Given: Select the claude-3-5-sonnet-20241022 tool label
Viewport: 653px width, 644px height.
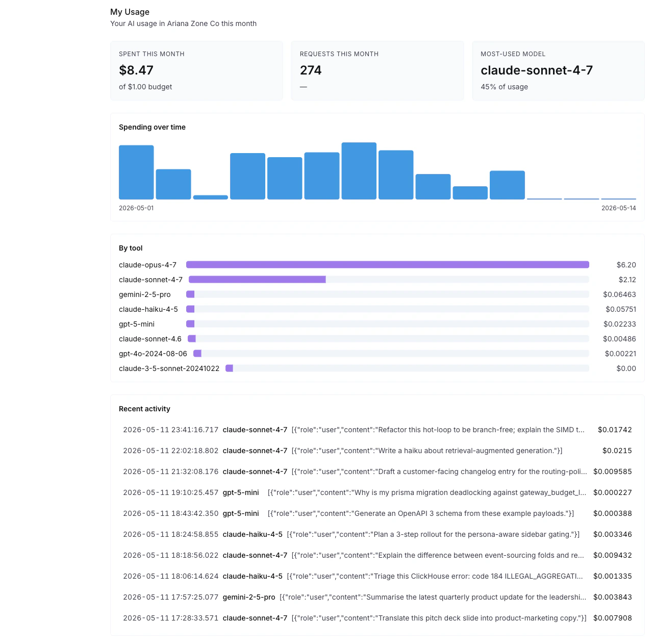Looking at the screenshot, I should pyautogui.click(x=169, y=368).
